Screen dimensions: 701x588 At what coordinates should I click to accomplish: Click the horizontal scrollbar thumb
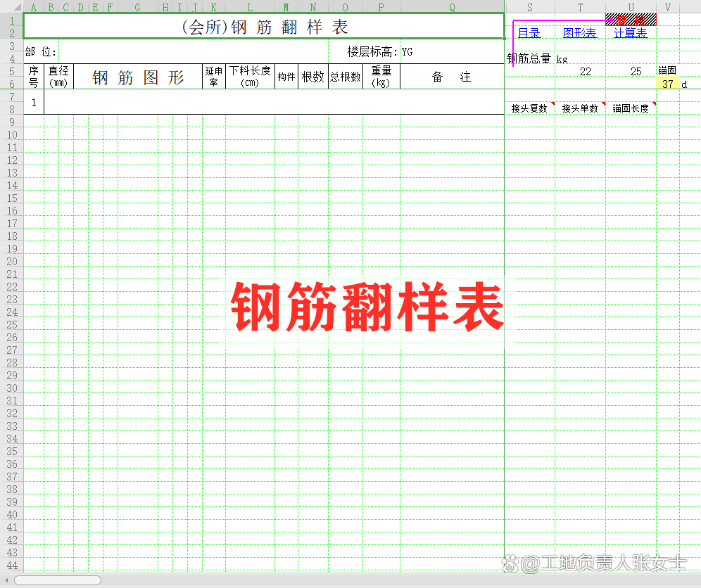pyautogui.click(x=58, y=580)
